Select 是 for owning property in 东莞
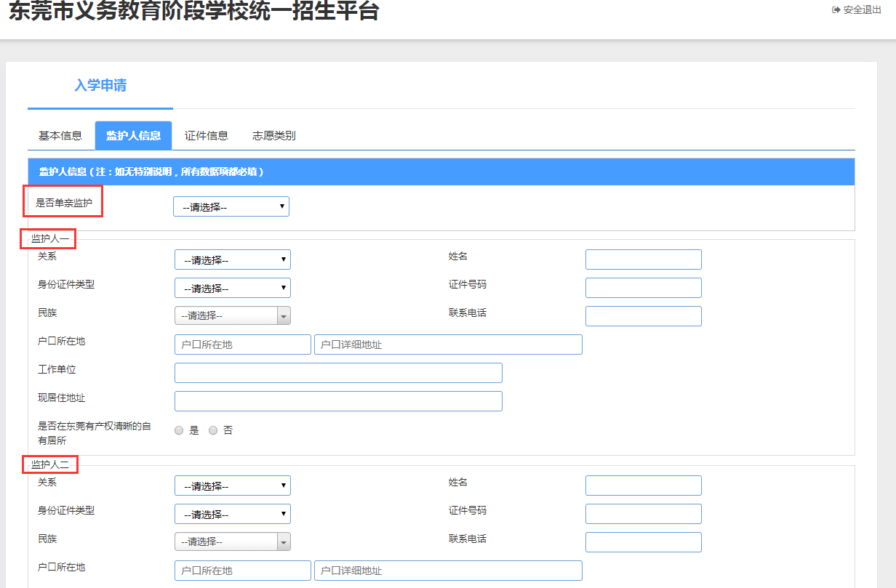Viewport: 896px width, 588px height. (179, 430)
